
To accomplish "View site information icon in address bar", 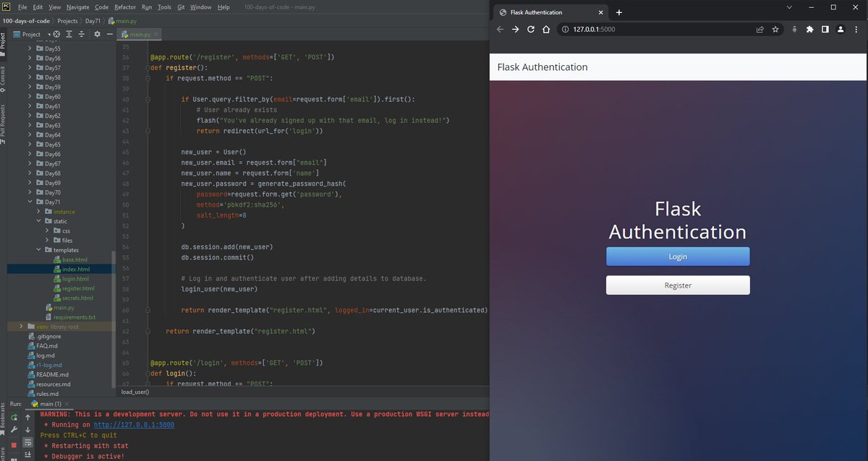I will coord(565,30).
